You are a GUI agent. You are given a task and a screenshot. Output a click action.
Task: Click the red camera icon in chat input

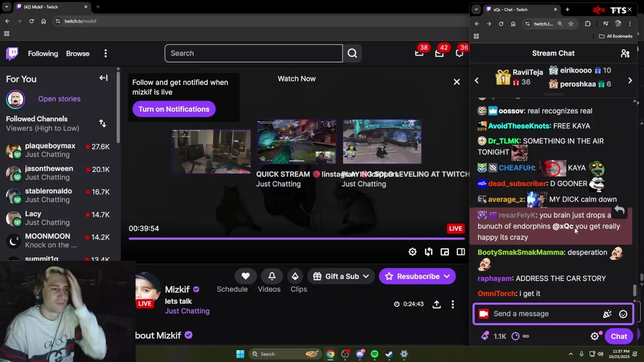pos(484,314)
